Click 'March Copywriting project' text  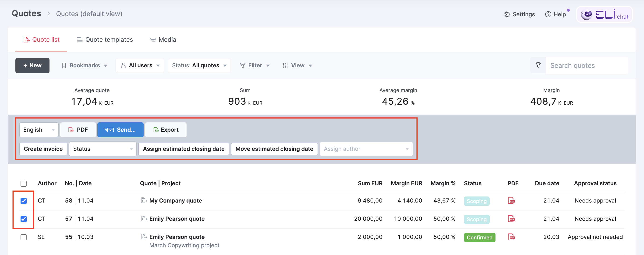[x=184, y=245]
